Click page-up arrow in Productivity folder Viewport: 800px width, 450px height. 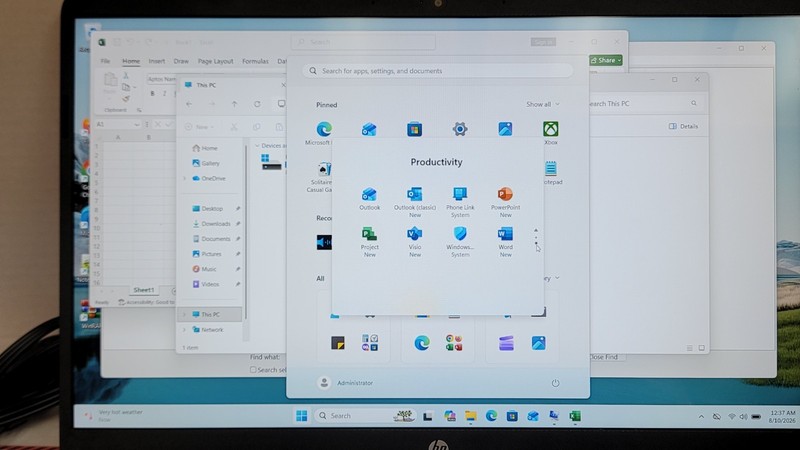coord(536,230)
